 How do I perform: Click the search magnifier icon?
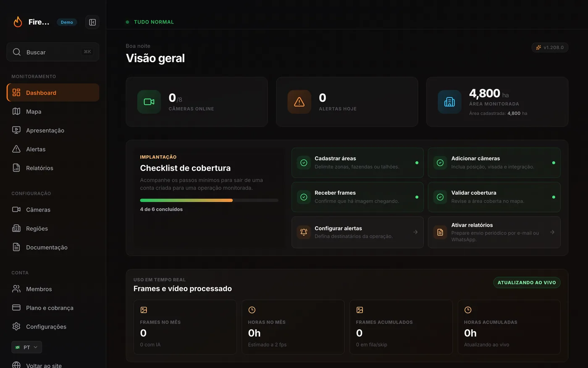coord(17,52)
